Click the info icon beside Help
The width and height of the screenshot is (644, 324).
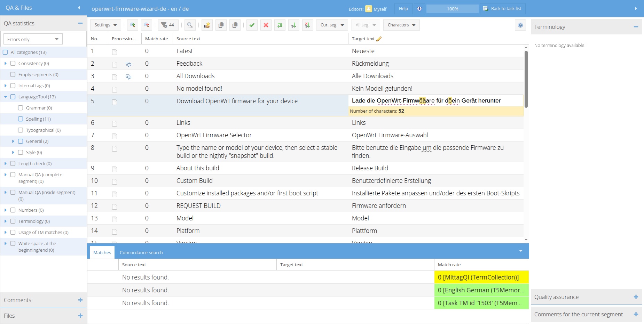tap(419, 9)
